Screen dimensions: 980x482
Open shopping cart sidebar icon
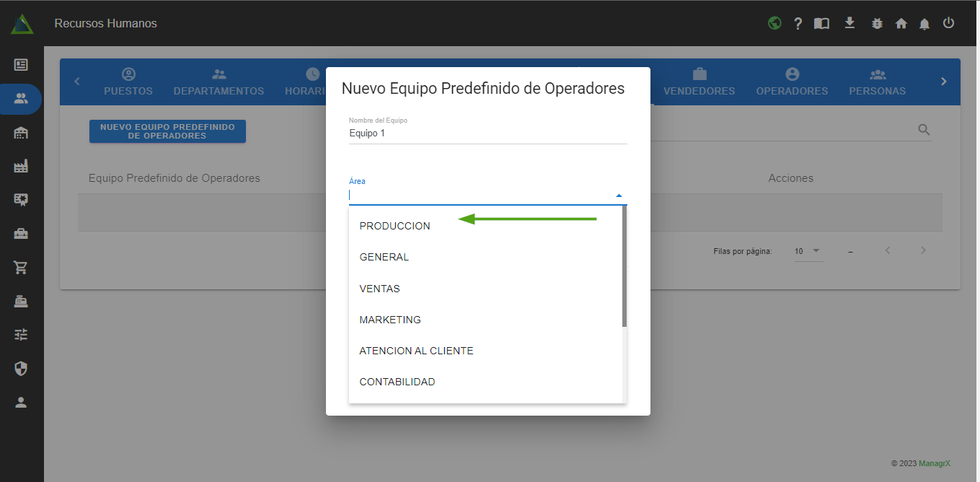click(x=21, y=268)
